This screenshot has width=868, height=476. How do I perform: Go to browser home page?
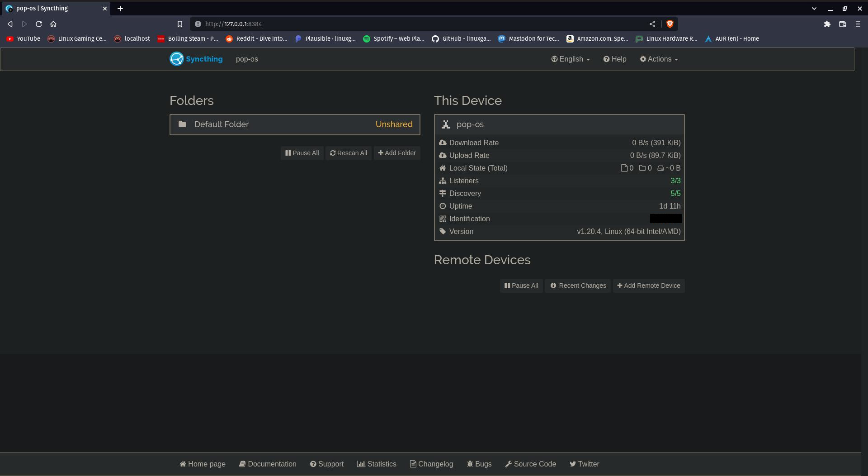[x=53, y=24]
